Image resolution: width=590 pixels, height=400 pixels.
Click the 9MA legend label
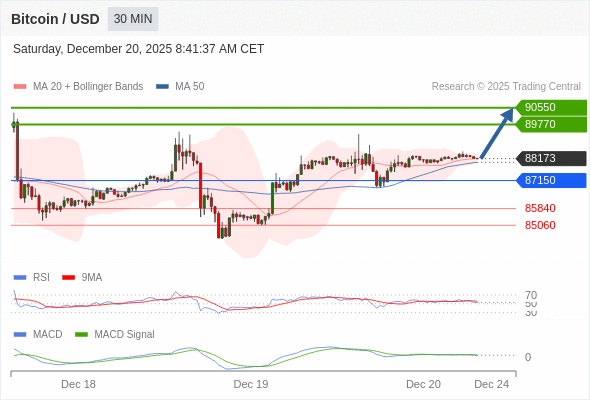pyautogui.click(x=92, y=277)
